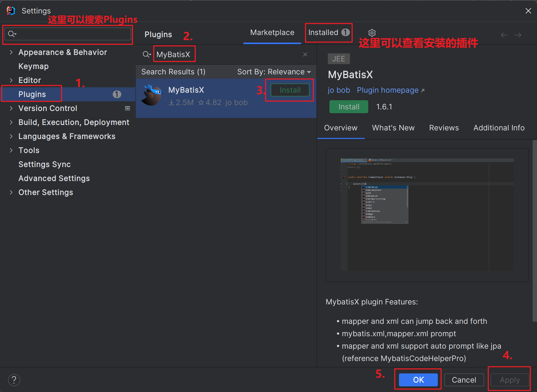
Task: Expand the Editor settings node
Action: (11, 80)
